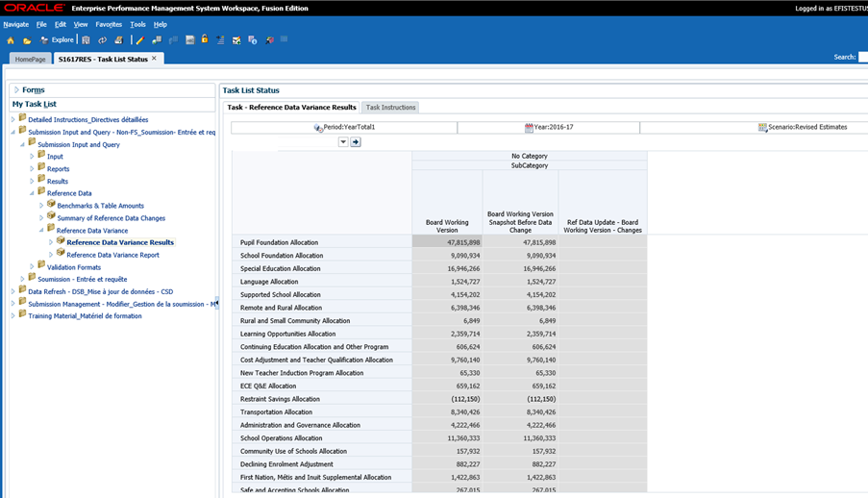The width and height of the screenshot is (868, 498).
Task: Click the envelope mail toolbar icon
Action: coord(236,40)
